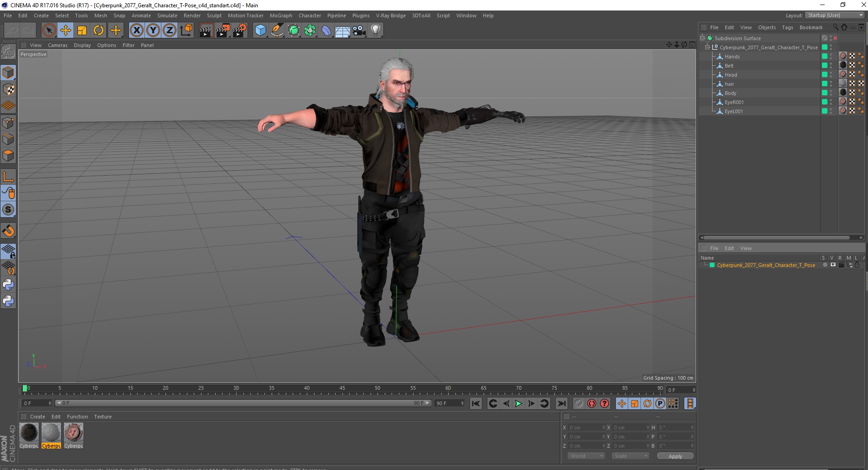868x470 pixels.
Task: Open the Sculpt menu
Action: [x=214, y=16]
